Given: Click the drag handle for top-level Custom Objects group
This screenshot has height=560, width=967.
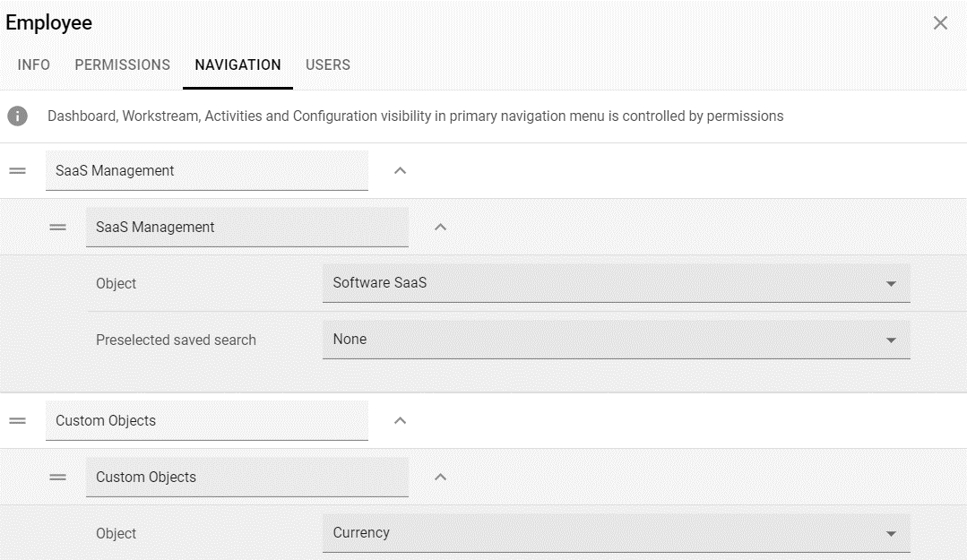Looking at the screenshot, I should pos(17,421).
